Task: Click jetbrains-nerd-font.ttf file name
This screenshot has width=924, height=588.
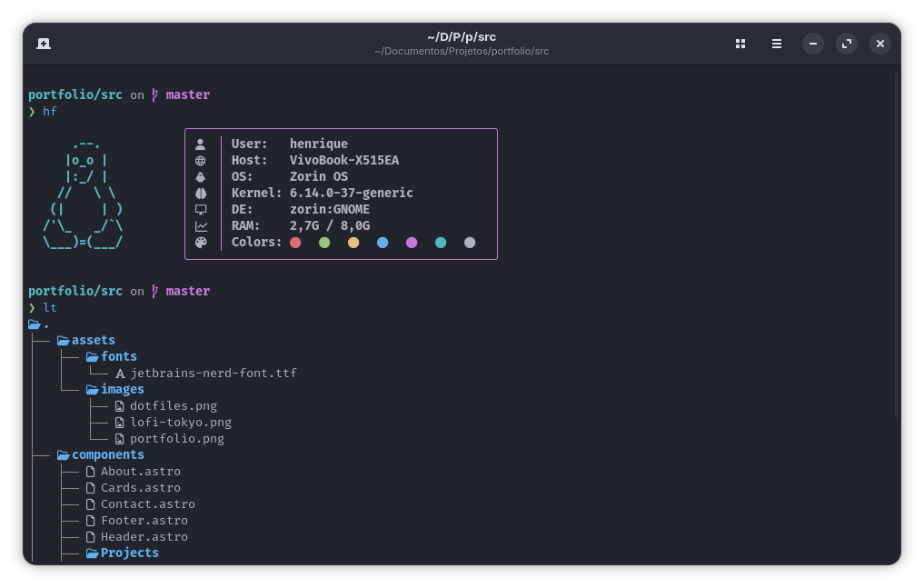Action: (x=213, y=373)
